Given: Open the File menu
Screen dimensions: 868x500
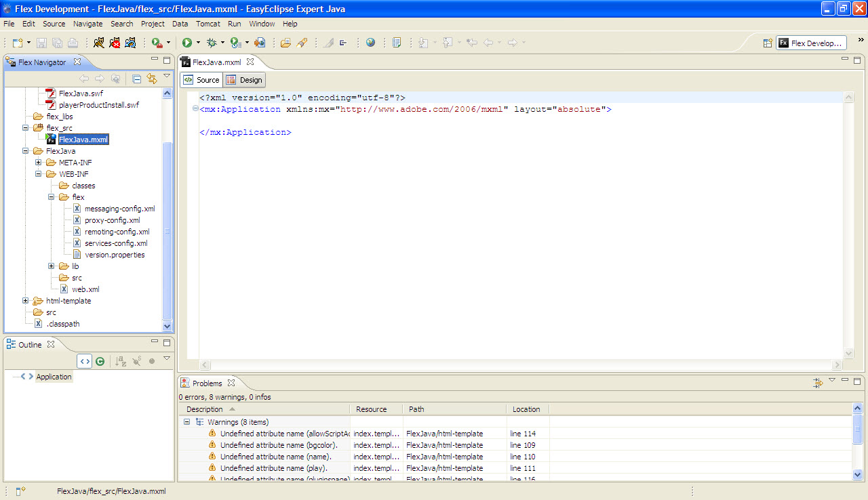Looking at the screenshot, I should tap(9, 24).
